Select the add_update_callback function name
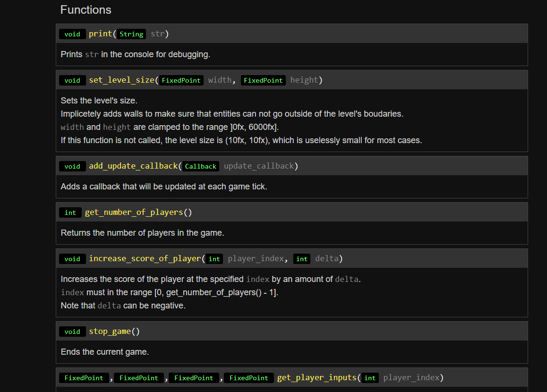547x392 pixels. click(x=133, y=166)
